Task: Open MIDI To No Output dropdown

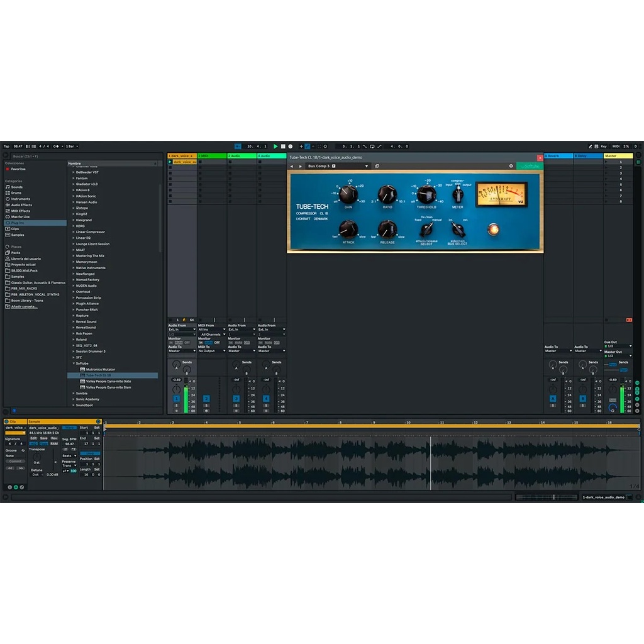Action: pos(212,351)
